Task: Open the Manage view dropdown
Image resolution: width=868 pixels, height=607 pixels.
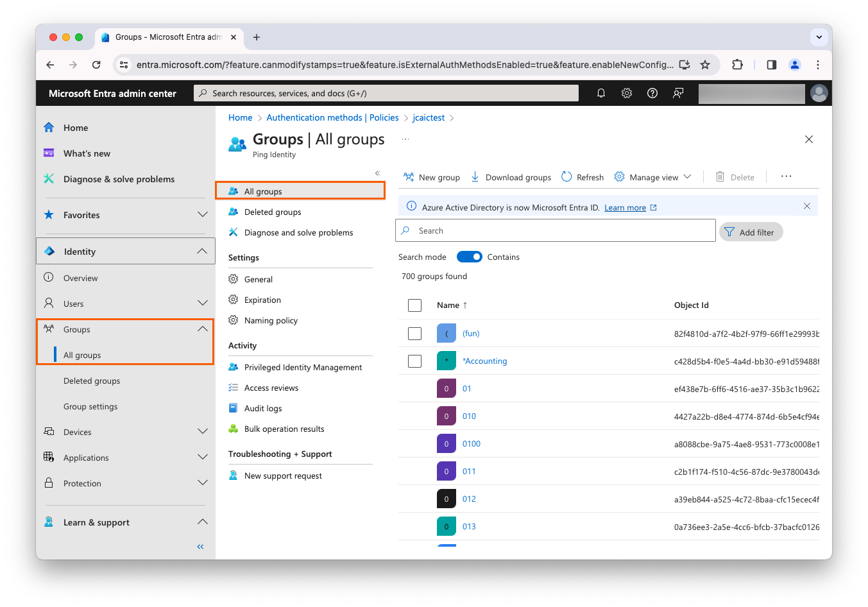Action: pos(652,177)
